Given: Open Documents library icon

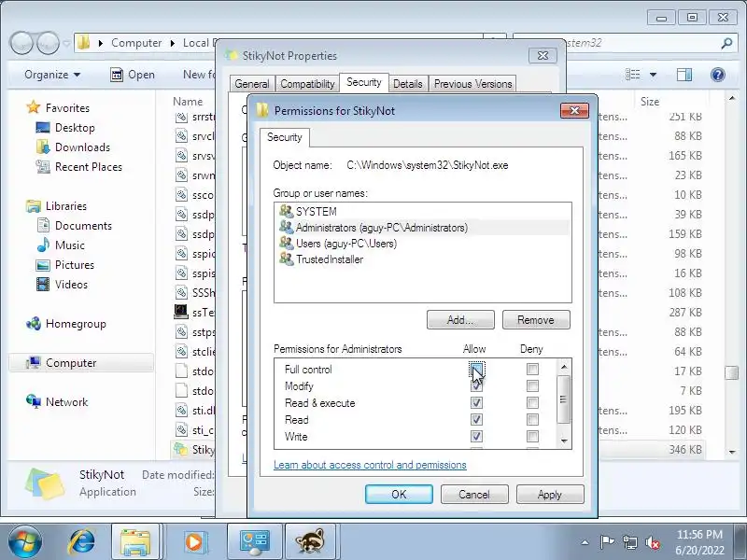Looking at the screenshot, I should coord(43,225).
